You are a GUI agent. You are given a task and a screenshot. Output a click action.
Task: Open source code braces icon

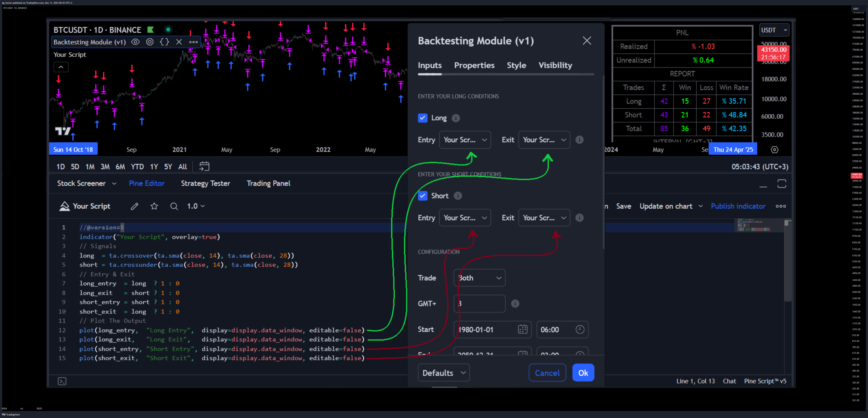pyautogui.click(x=164, y=42)
